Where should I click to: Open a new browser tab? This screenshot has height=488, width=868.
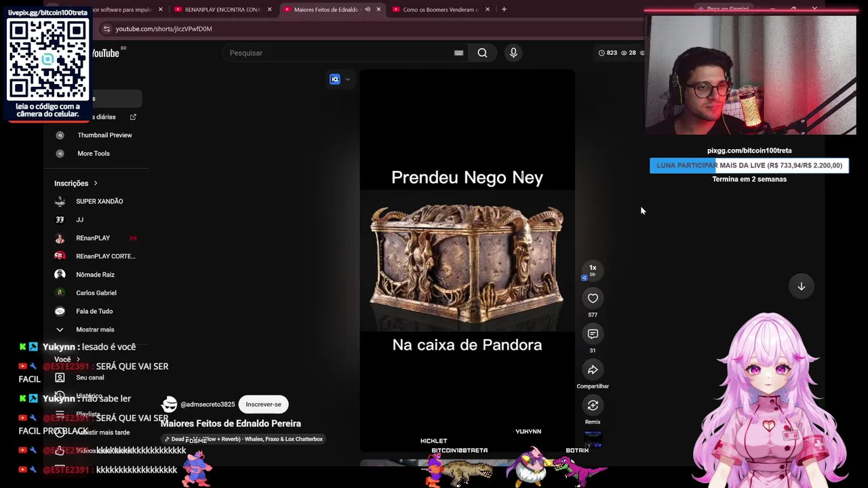point(504,9)
